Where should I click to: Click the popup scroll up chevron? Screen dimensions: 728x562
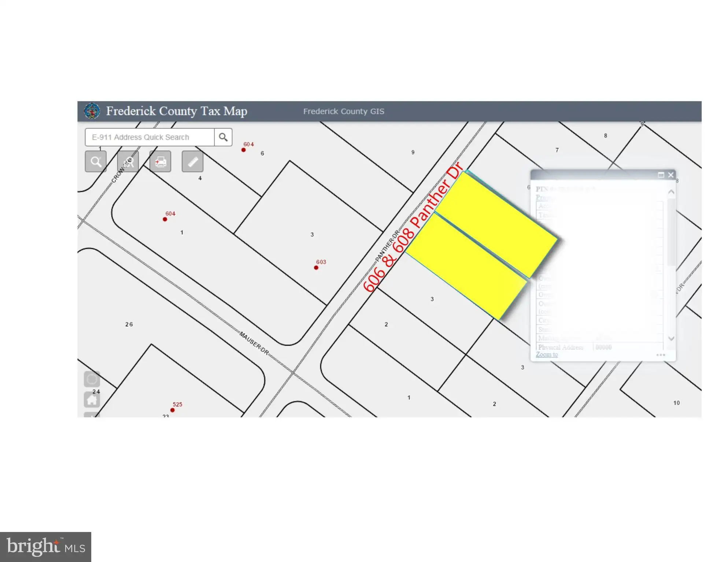(x=671, y=192)
